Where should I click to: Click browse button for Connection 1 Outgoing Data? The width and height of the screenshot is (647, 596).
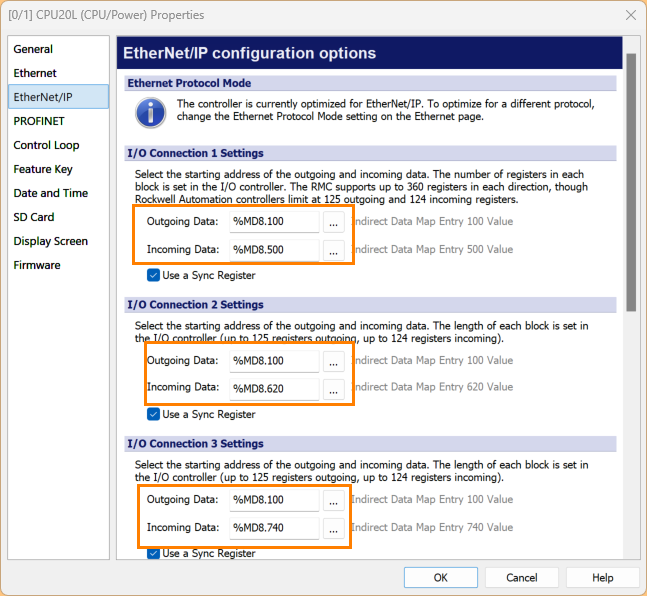click(x=334, y=222)
